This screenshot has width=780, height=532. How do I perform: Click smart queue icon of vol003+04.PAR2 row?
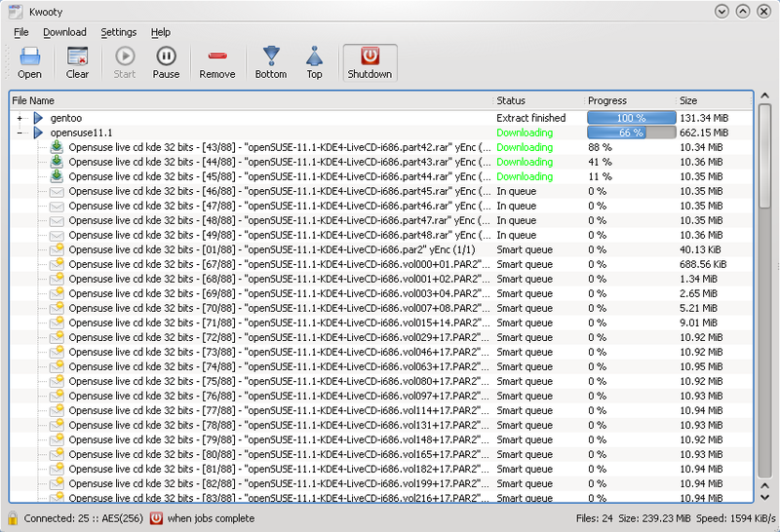pos(57,293)
